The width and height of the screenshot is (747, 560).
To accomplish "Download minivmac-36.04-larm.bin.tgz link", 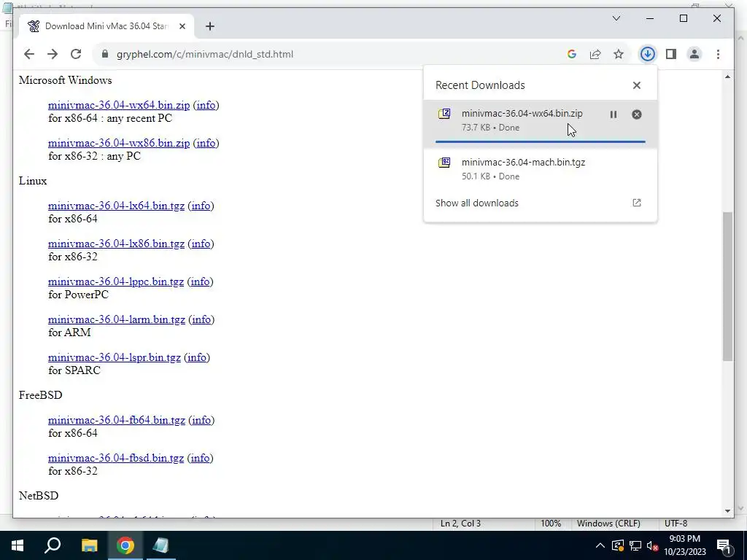I will pos(117,319).
